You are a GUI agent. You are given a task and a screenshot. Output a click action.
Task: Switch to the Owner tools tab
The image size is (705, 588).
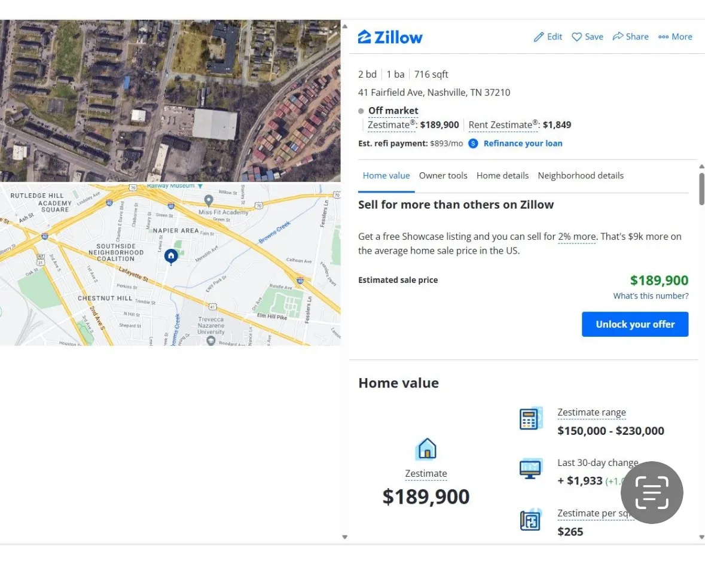point(443,176)
